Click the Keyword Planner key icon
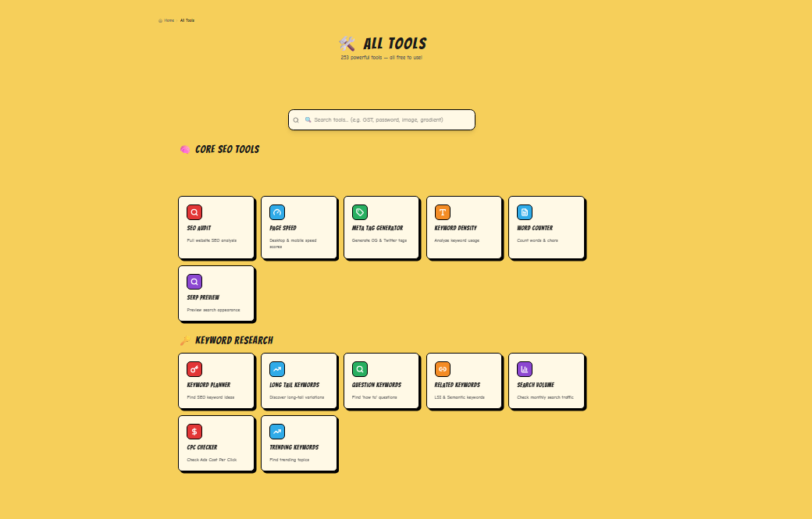This screenshot has height=519, width=812. point(194,368)
